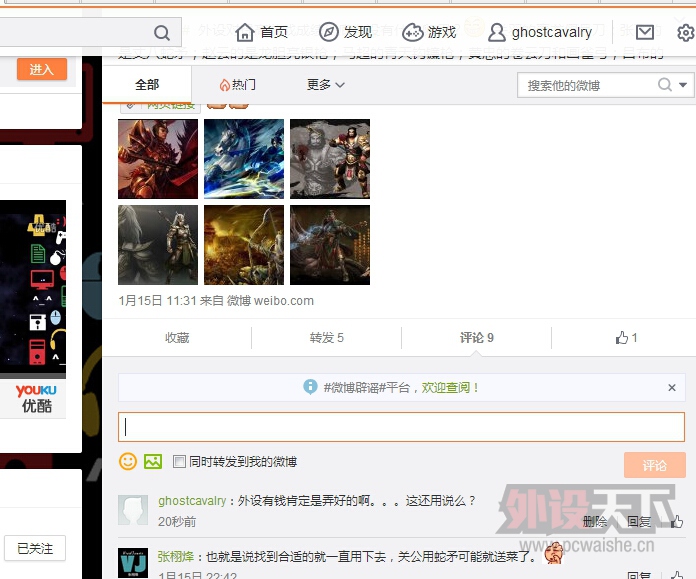This screenshot has width=696, height=579.
Task: Click 张栩烽 VJ avatar
Action: pos(133,563)
